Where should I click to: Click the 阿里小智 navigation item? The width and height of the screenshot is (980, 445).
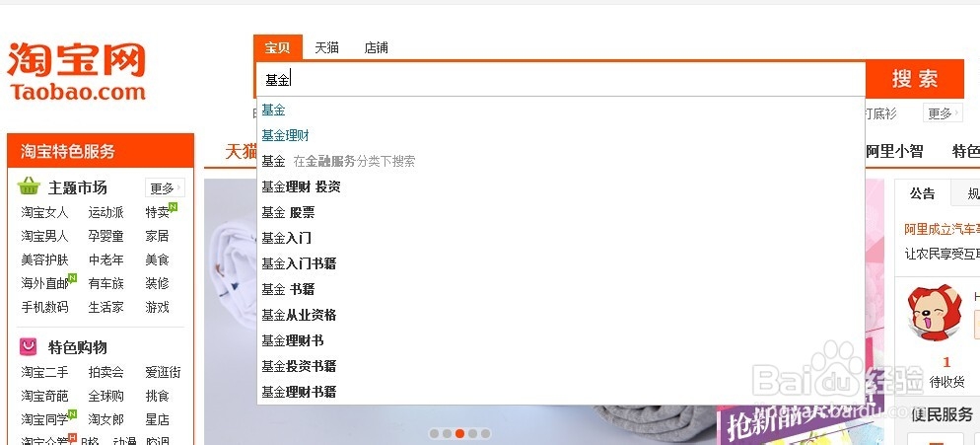[894, 151]
